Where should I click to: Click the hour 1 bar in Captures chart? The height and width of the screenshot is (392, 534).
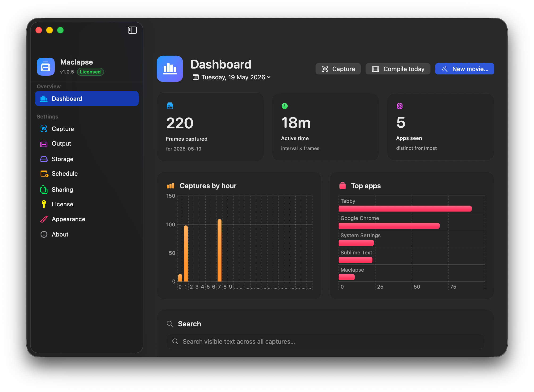tap(186, 253)
